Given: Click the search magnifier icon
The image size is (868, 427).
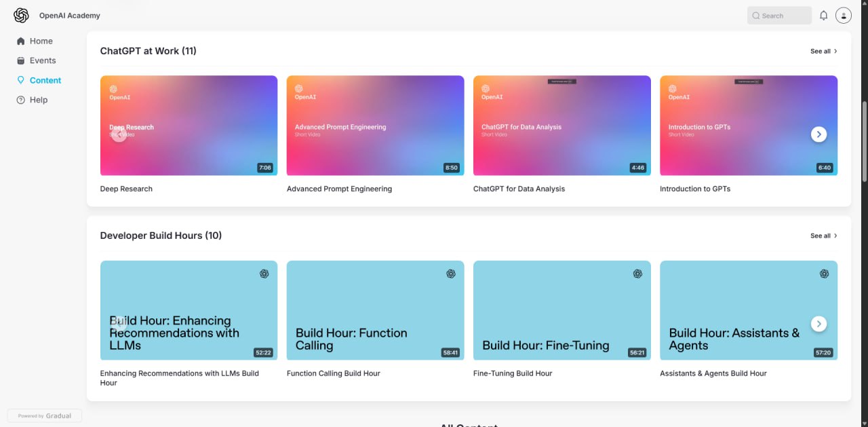Looking at the screenshot, I should point(755,16).
